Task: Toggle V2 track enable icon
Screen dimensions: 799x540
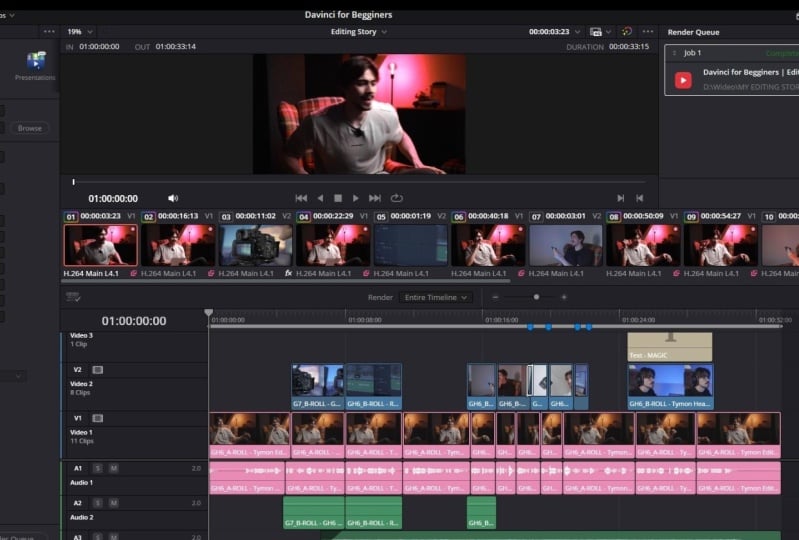Action: click(x=98, y=370)
